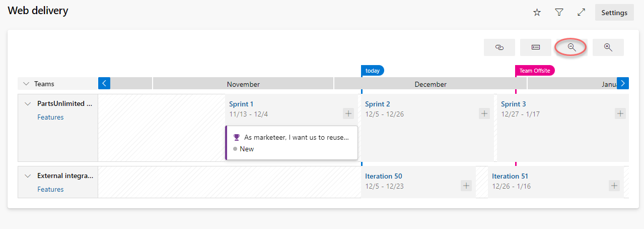The height and width of the screenshot is (229, 644).
Task: Click the zoom out magnifier button
Action: tap(571, 47)
